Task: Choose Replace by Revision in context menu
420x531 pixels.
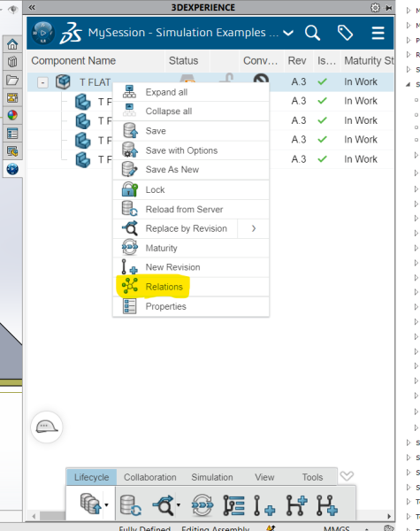Action: click(x=175, y=228)
